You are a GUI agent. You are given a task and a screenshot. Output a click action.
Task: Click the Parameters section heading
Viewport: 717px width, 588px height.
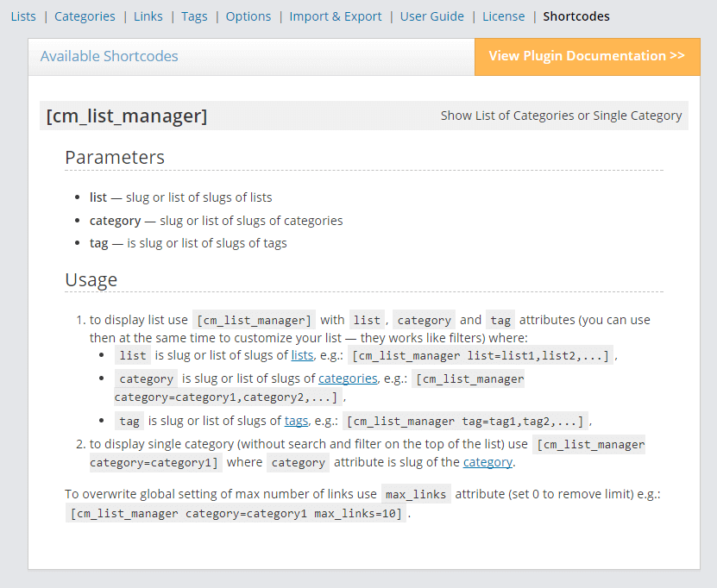pos(115,158)
